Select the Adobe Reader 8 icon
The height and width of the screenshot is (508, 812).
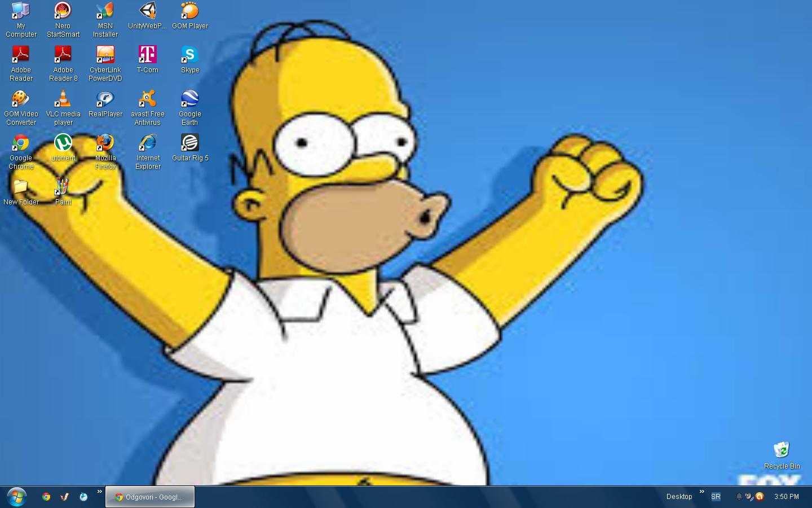click(x=63, y=64)
